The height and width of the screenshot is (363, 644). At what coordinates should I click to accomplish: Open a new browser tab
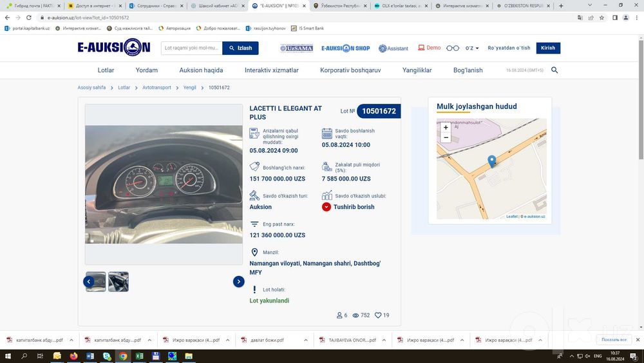[x=561, y=6]
